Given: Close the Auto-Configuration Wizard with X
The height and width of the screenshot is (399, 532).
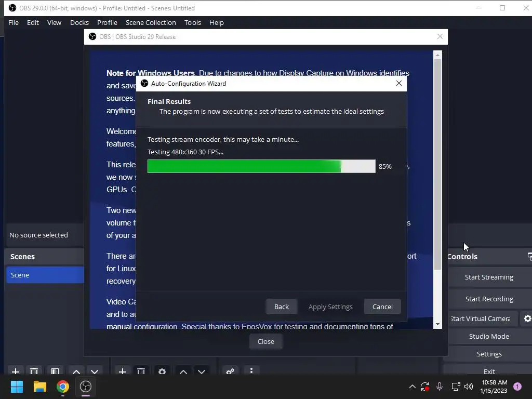Looking at the screenshot, I should 399,83.
